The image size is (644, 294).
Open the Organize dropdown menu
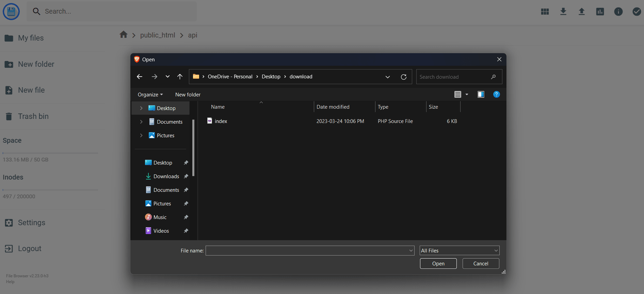(x=150, y=94)
